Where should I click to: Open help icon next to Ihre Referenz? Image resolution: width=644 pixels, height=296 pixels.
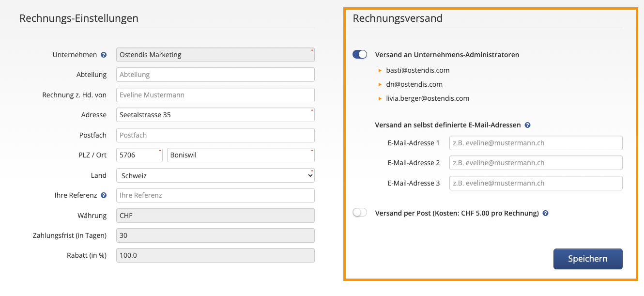coord(104,195)
